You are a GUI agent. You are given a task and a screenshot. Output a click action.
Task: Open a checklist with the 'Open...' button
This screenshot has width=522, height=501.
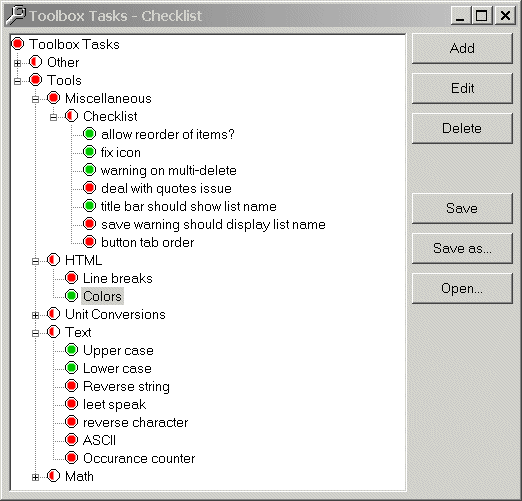click(462, 288)
